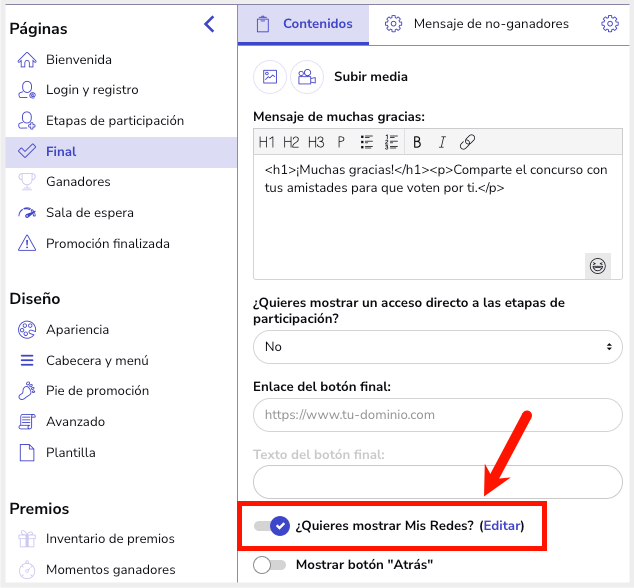This screenshot has width=634, height=588.
Task: Open the participation stages access dropdown
Action: coord(437,347)
